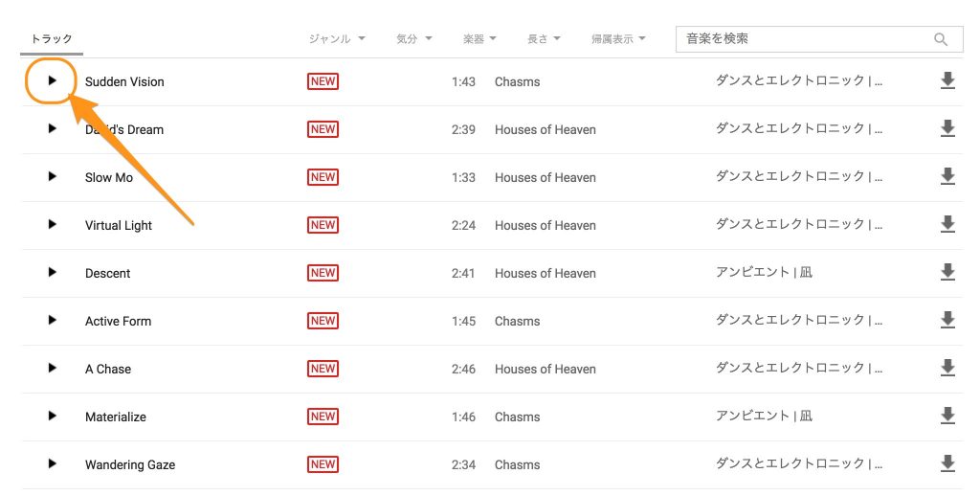Download the Virtual Light track
980x496 pixels.
(x=947, y=225)
